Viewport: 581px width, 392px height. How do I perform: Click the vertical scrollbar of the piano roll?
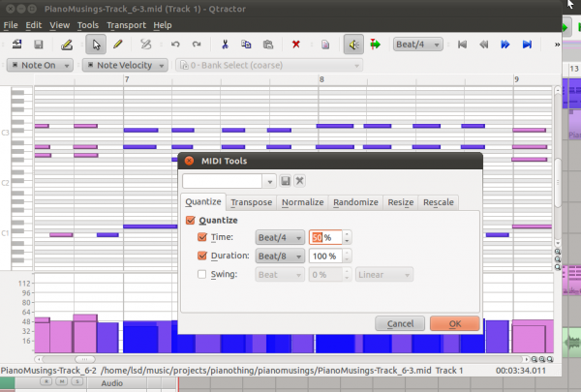coord(558,182)
